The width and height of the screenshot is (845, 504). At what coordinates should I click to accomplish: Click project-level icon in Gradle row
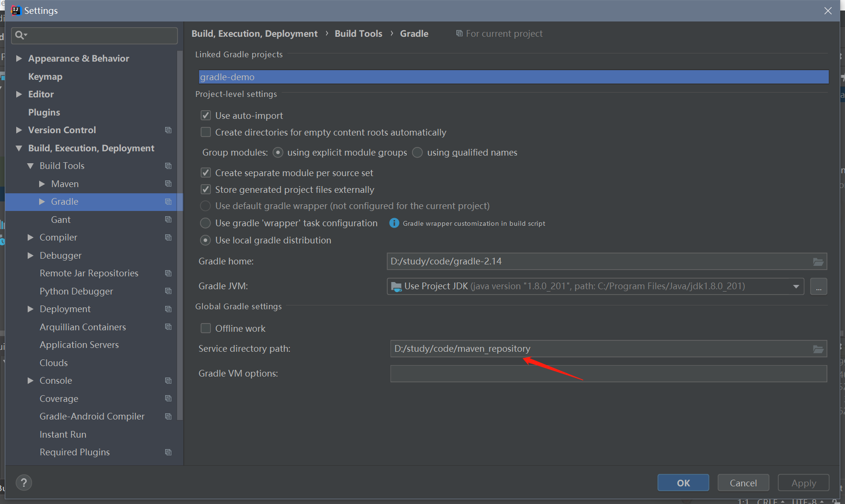tap(168, 201)
